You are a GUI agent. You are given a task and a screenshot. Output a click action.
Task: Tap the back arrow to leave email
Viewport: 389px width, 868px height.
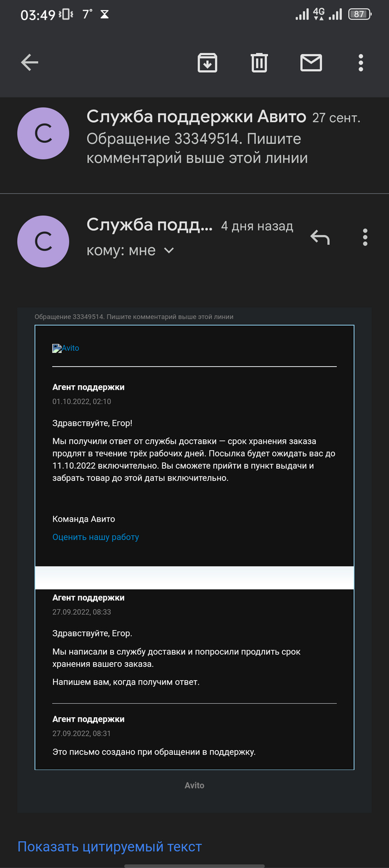(29, 62)
